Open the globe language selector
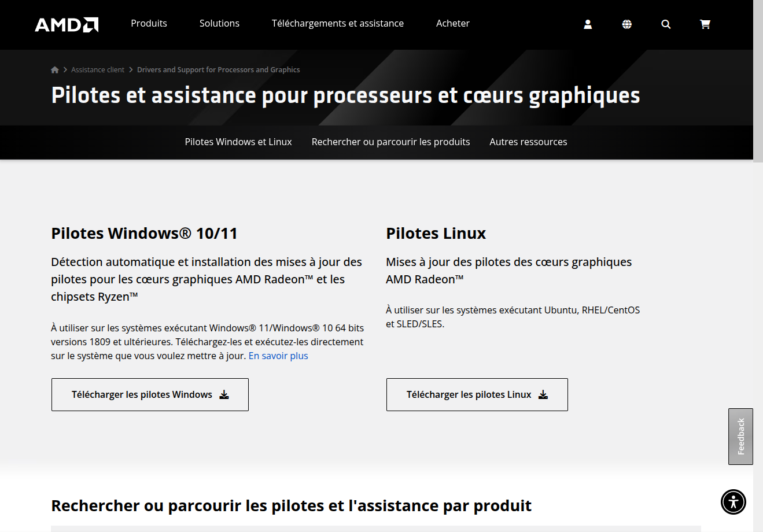The height and width of the screenshot is (532, 763). click(x=627, y=24)
